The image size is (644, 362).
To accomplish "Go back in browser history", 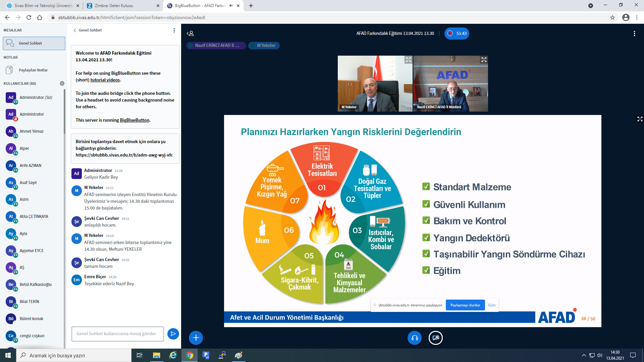I will [7, 17].
